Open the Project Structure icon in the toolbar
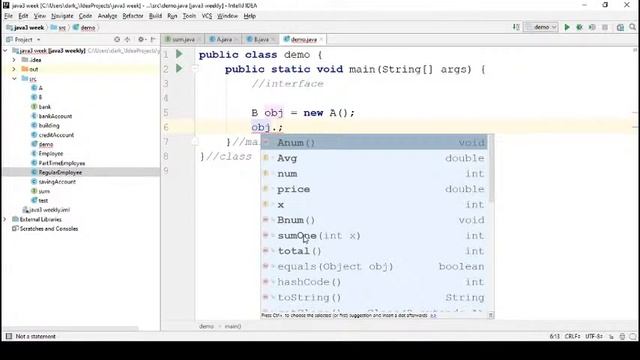Viewport: 640px width, 360px height. coord(620,27)
